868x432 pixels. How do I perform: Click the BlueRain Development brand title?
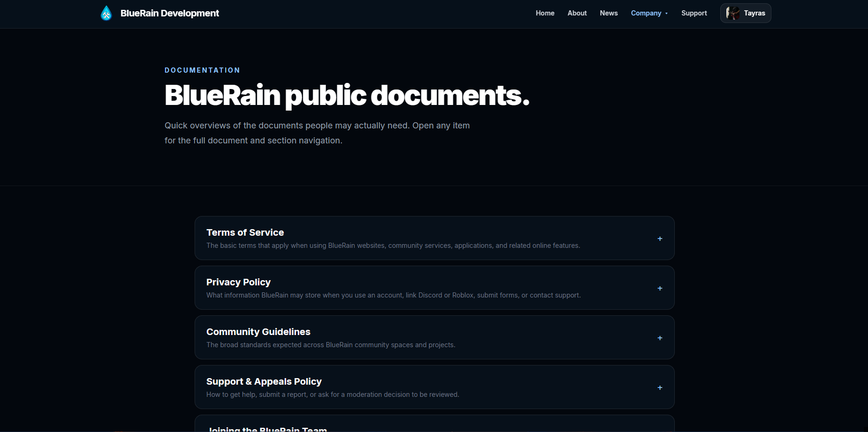tap(170, 13)
